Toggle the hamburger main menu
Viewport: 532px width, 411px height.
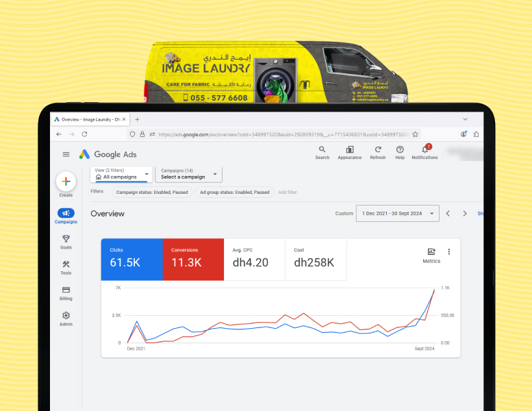coord(66,155)
